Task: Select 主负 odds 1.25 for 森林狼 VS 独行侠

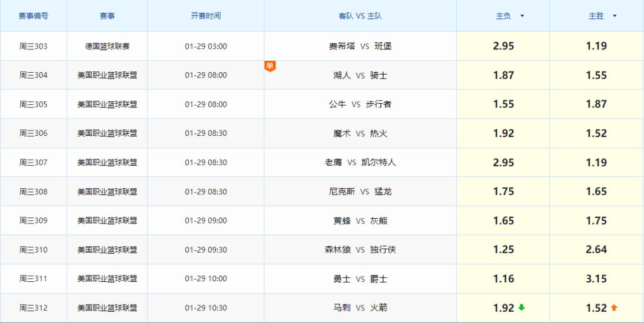Action: [x=503, y=250]
